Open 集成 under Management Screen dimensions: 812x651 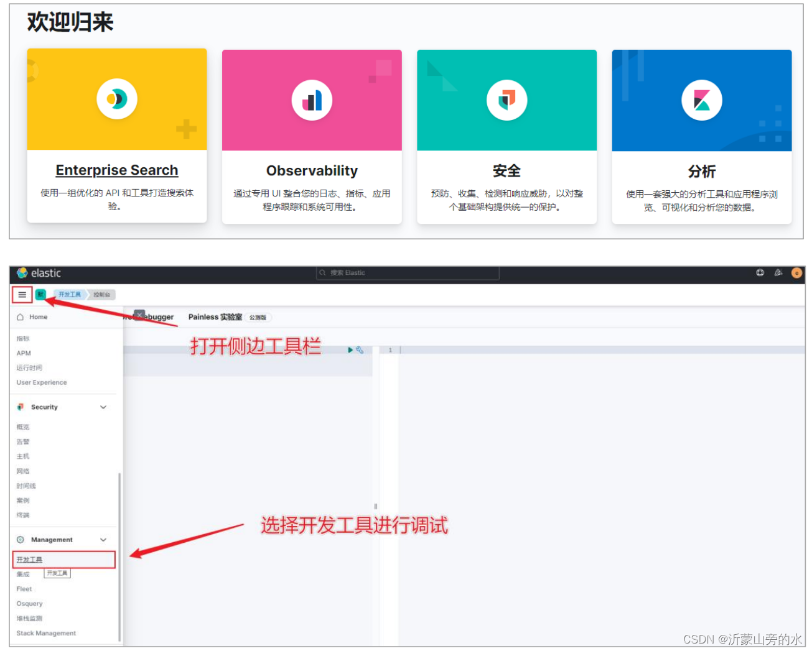coord(23,575)
